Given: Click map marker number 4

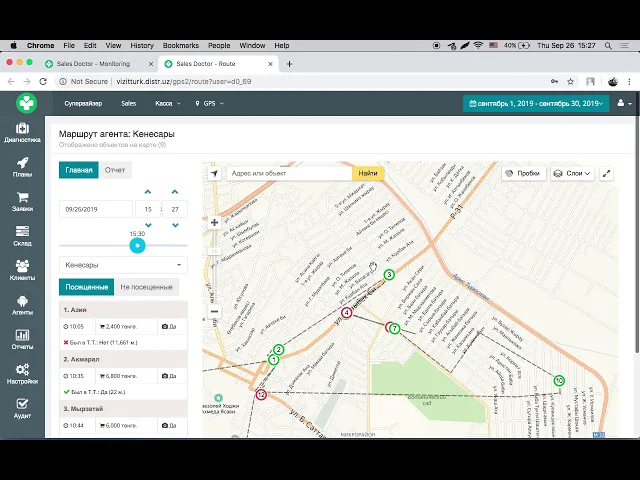Looking at the screenshot, I should pyautogui.click(x=347, y=313).
